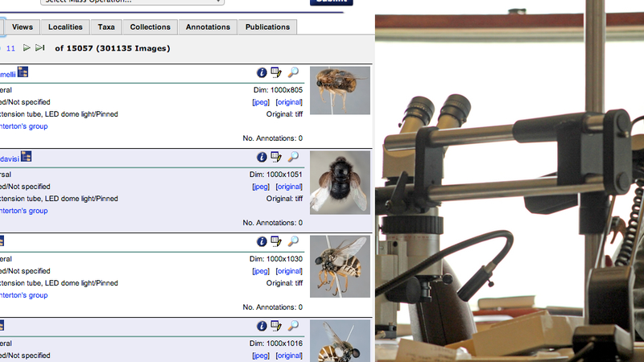
Task: Open the melli species link
Action: [x=8, y=75]
